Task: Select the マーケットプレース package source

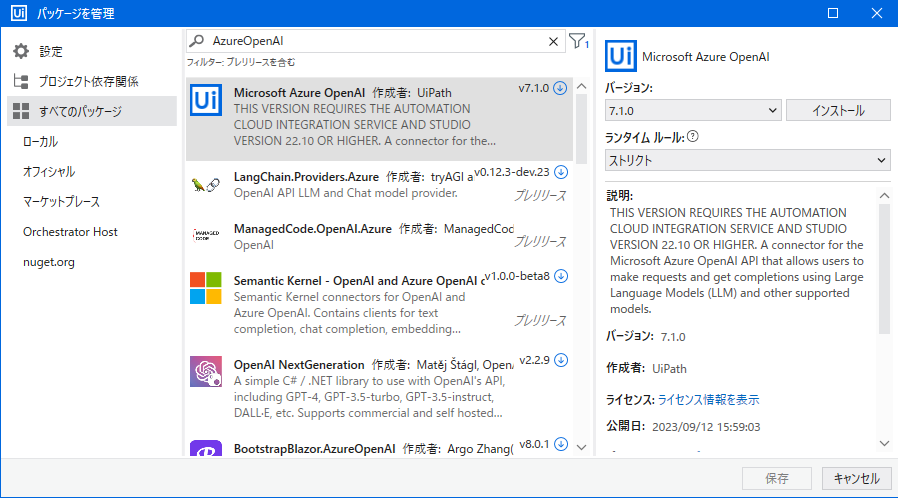Action: pyautogui.click(x=61, y=201)
